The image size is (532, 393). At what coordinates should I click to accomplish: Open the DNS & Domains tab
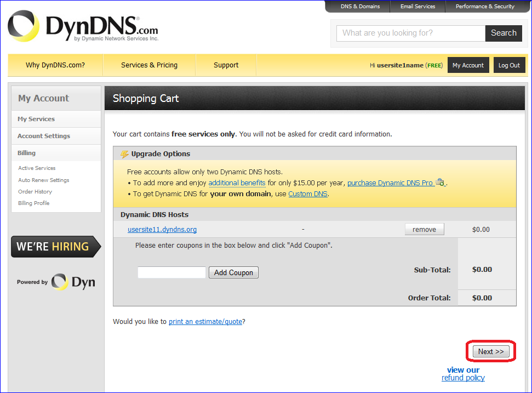tap(360, 7)
